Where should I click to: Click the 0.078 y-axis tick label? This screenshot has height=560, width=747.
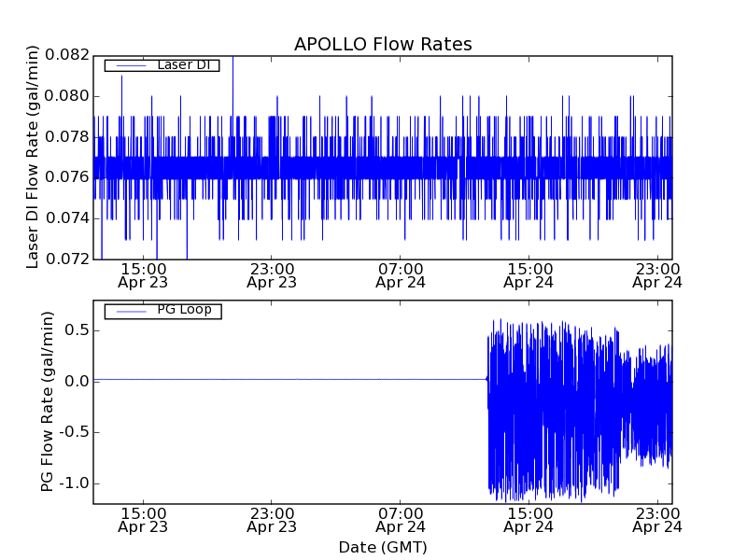pos(67,137)
